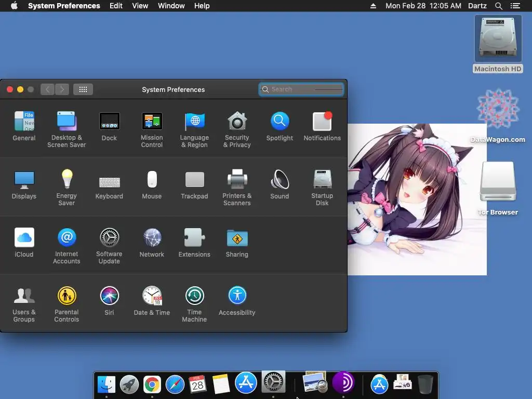Select the Macintosh HD desktop icon
Viewport: 532px width, 399px height.
point(498,44)
